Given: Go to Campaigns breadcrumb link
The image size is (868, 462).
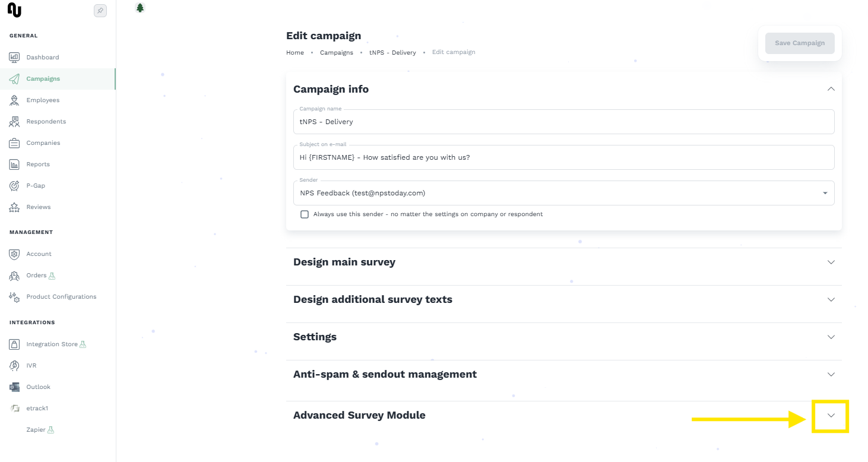Looking at the screenshot, I should point(336,53).
